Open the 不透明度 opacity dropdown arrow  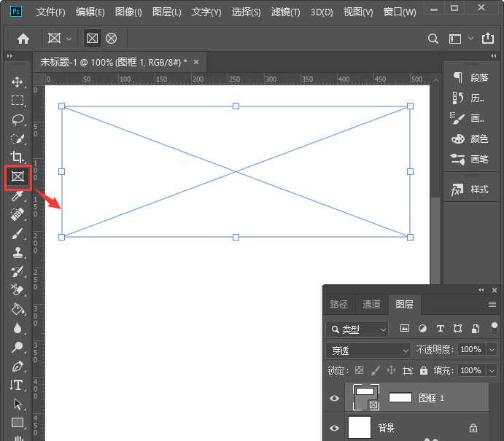pos(490,350)
